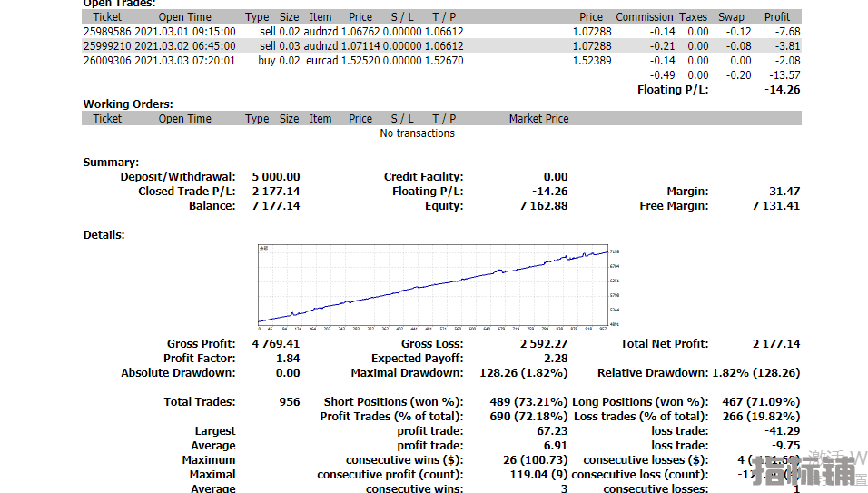Viewport: 868px width, 493px height.
Task: Click consecutive wins value 26 (100.73)
Action: [536, 459]
